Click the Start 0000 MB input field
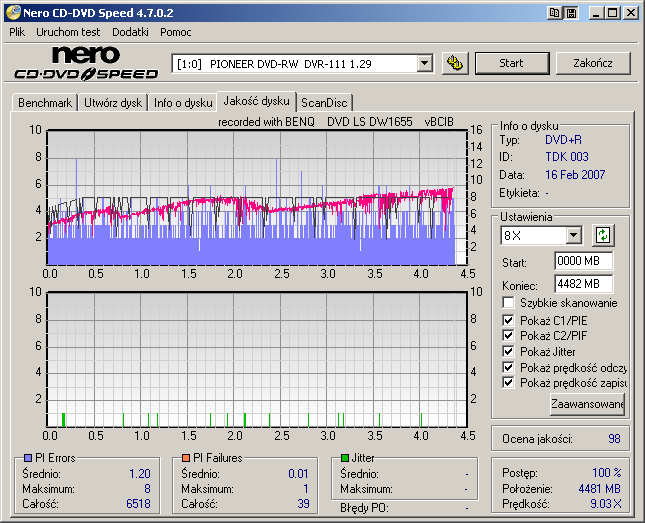The width and height of the screenshot is (645, 523). [583, 261]
